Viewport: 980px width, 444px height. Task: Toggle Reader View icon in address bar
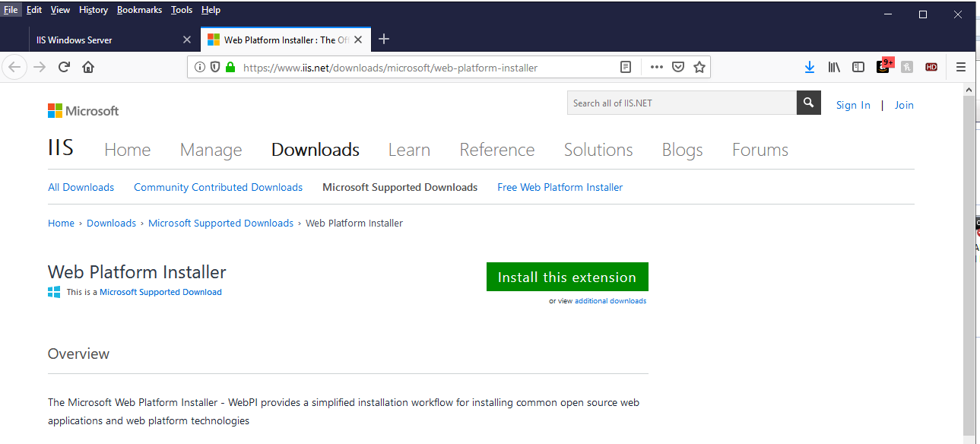click(x=626, y=67)
